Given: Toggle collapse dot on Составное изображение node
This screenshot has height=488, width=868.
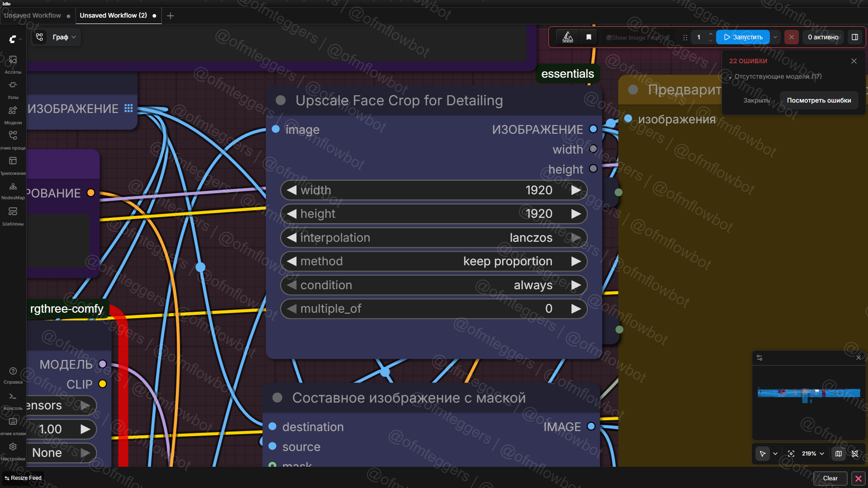Looking at the screenshot, I should click(278, 398).
